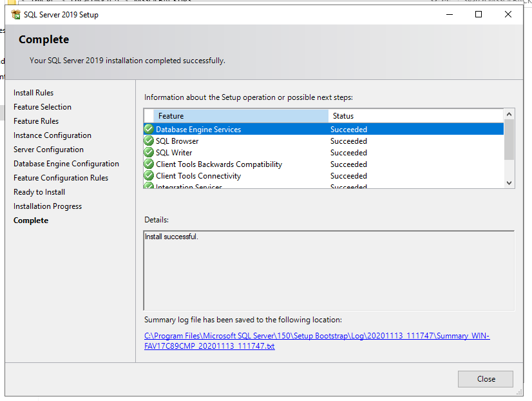Maximize the SQL Server 2019 Setup window

(478, 14)
